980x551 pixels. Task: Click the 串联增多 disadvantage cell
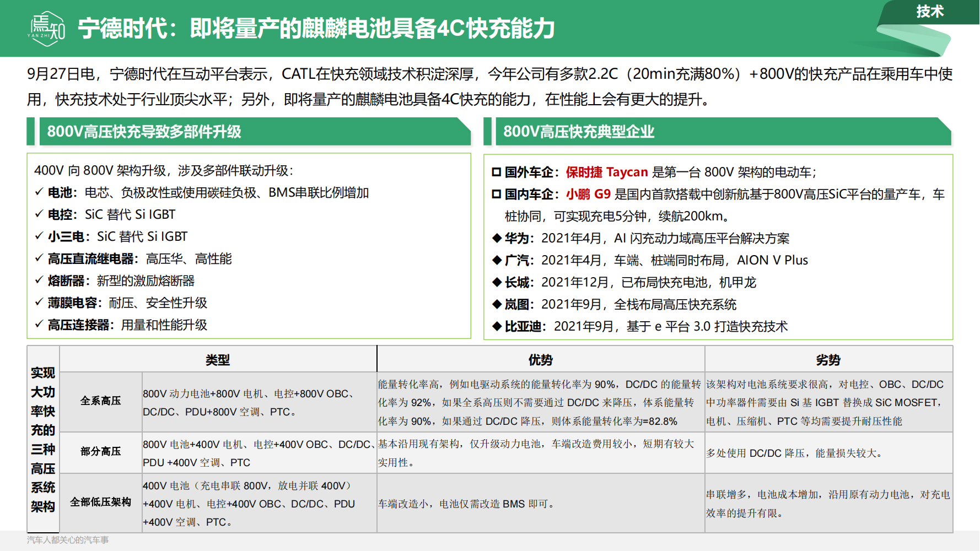[828, 504]
